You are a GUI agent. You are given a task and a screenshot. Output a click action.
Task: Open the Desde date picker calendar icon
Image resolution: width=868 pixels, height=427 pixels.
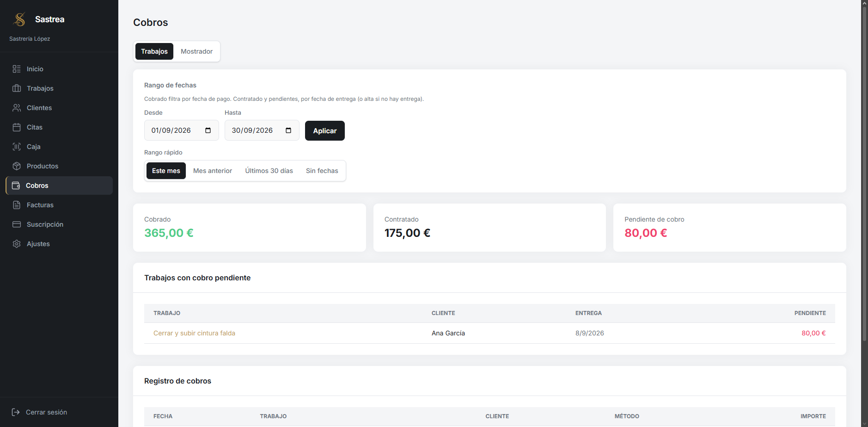[208, 130]
